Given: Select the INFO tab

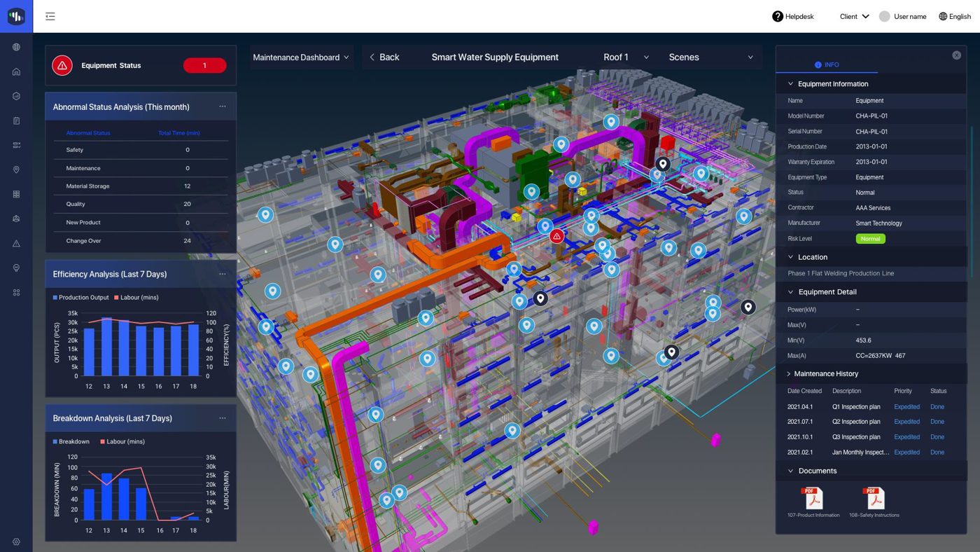Looking at the screenshot, I should click(x=827, y=64).
